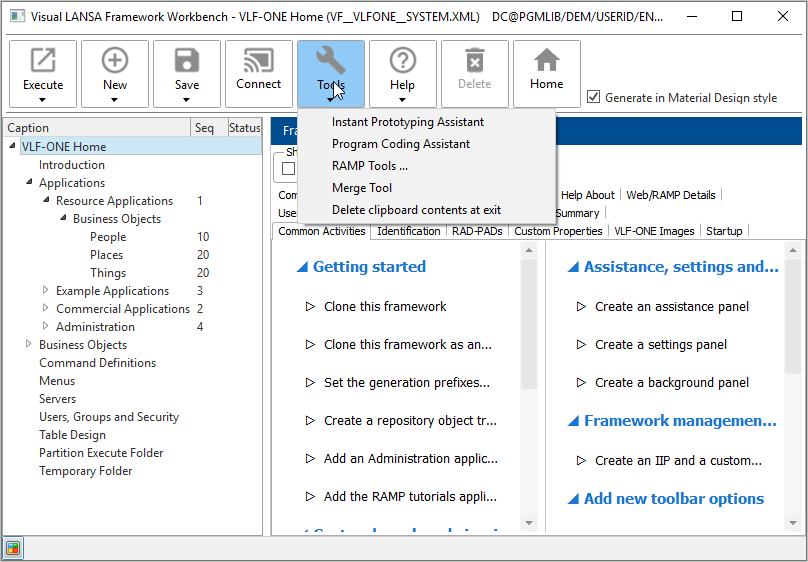Image resolution: width=808 pixels, height=562 pixels.
Task: Open the Help dropdown arrow
Action: pos(402,100)
